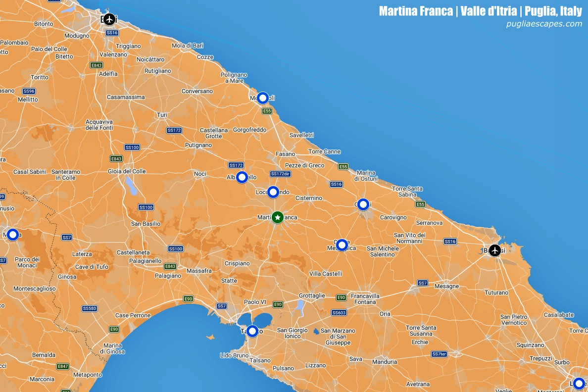The width and height of the screenshot is (588, 392).
Task: Click the Matera marker at the map's left edge
Action: click(12, 234)
